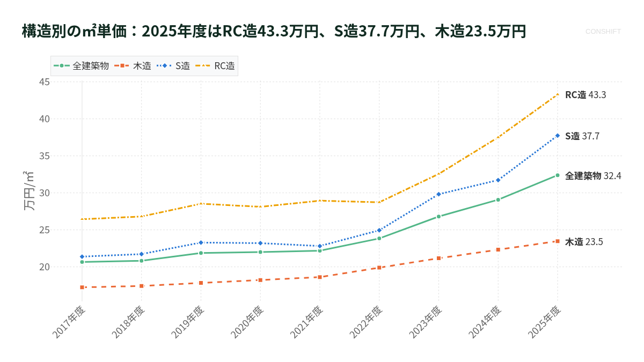Toggle 木造 series in the legend
The height and width of the screenshot is (362, 644).
click(133, 66)
